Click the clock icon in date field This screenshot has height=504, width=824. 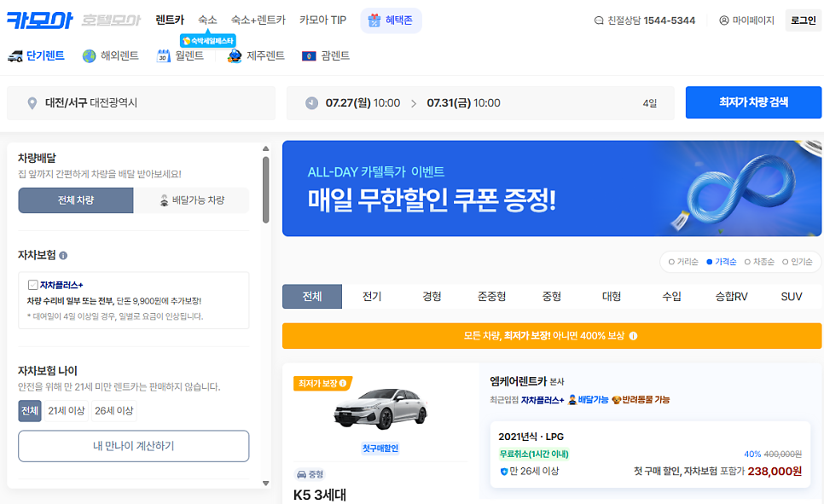[x=311, y=103]
